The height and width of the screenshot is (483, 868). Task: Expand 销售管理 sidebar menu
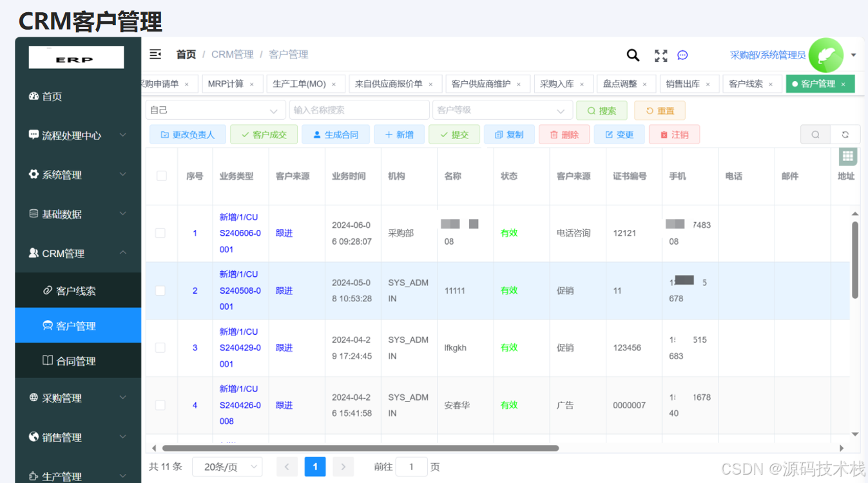(x=78, y=437)
